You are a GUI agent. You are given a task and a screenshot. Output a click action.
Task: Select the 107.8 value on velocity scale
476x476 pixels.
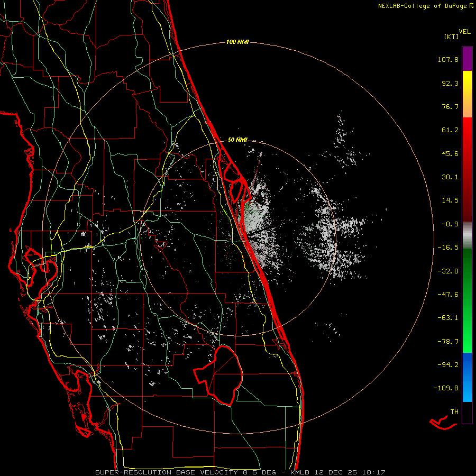point(448,59)
